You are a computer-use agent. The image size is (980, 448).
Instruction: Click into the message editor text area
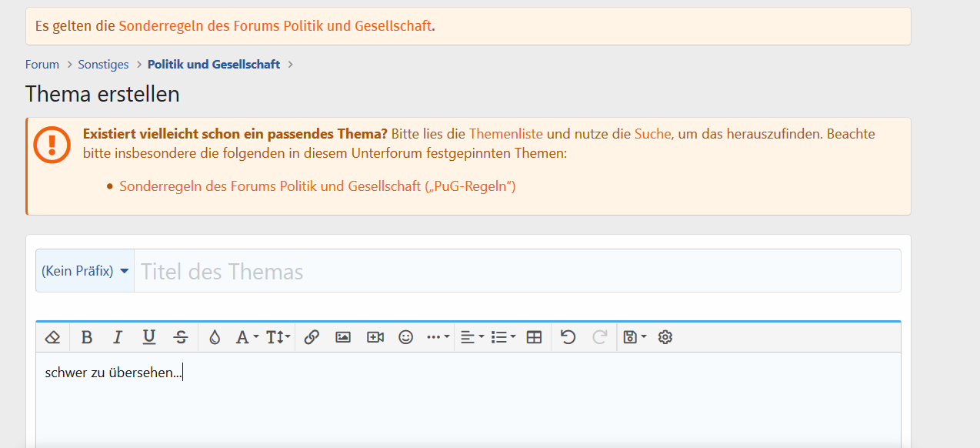[468, 400]
